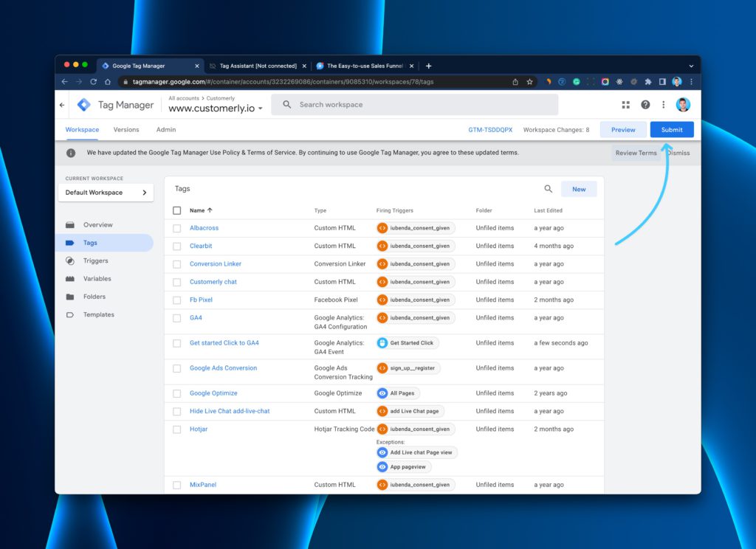
Task: Open the browser tab list chevron
Action: [691, 66]
